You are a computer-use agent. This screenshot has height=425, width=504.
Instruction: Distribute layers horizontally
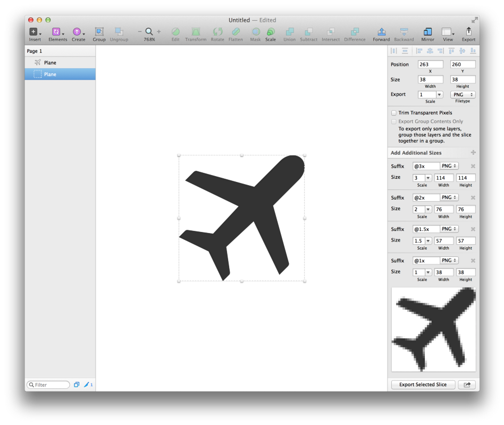[x=394, y=51]
